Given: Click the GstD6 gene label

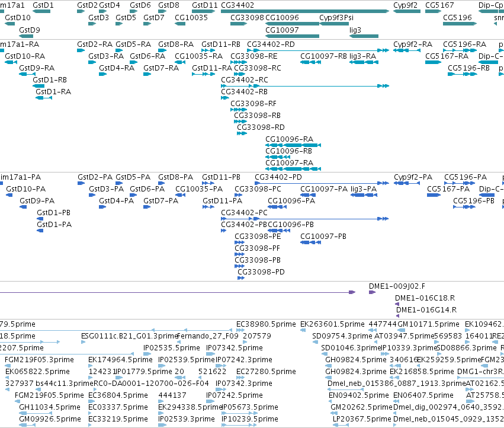Looking at the screenshot, I should point(140,5).
